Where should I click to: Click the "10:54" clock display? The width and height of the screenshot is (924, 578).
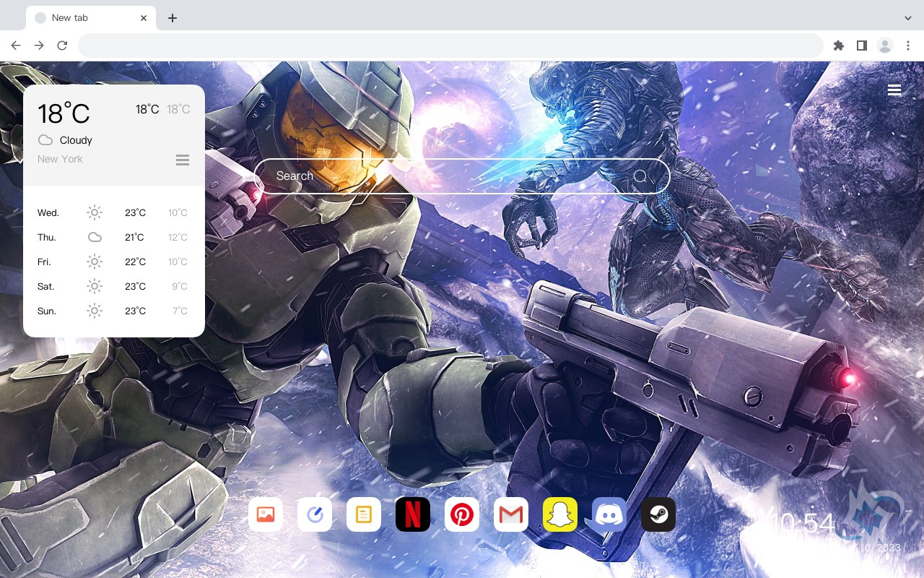(802, 522)
